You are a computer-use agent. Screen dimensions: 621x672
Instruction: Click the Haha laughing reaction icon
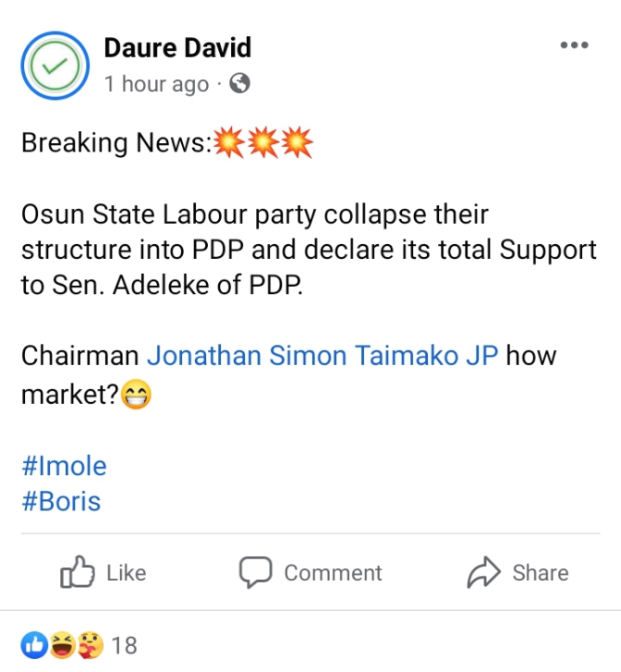click(x=62, y=645)
